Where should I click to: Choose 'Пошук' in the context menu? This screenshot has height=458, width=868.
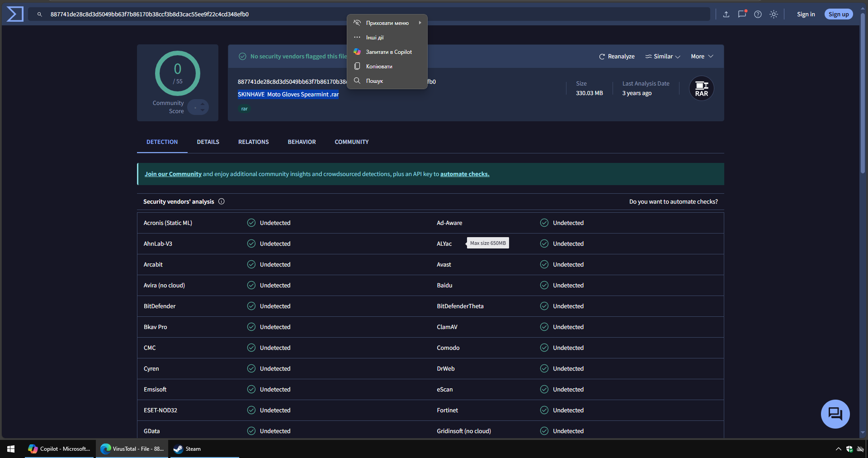(x=387, y=81)
